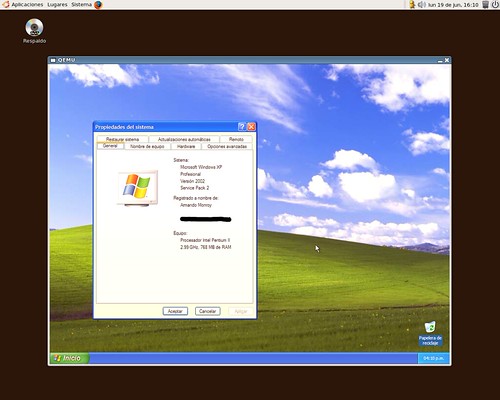Viewport: 500px width, 400px height.
Task: Open the Sistema menu
Action: click(x=81, y=5)
